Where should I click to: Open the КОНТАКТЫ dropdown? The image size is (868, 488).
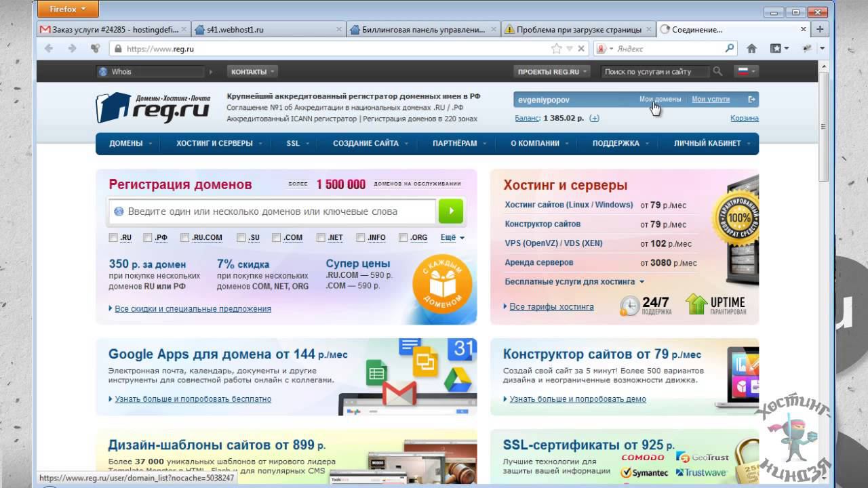[x=253, y=71]
